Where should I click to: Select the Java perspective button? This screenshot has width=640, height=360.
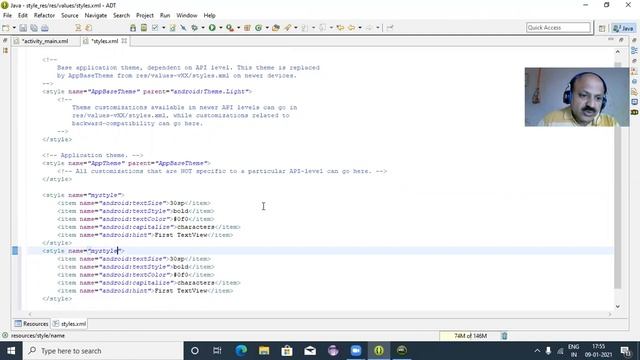tap(623, 28)
